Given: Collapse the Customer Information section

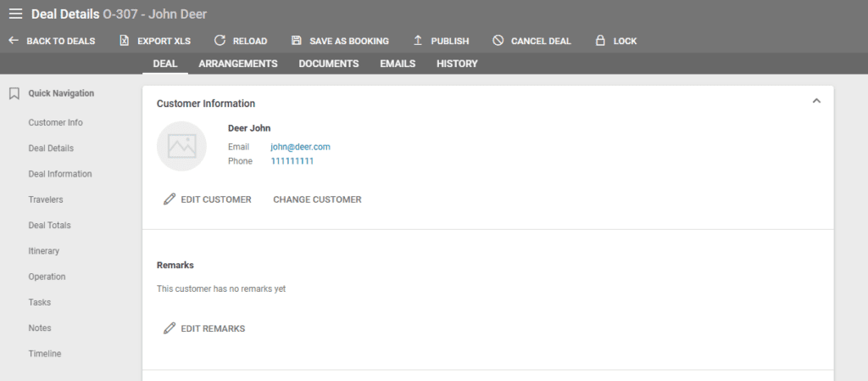Looking at the screenshot, I should [816, 101].
